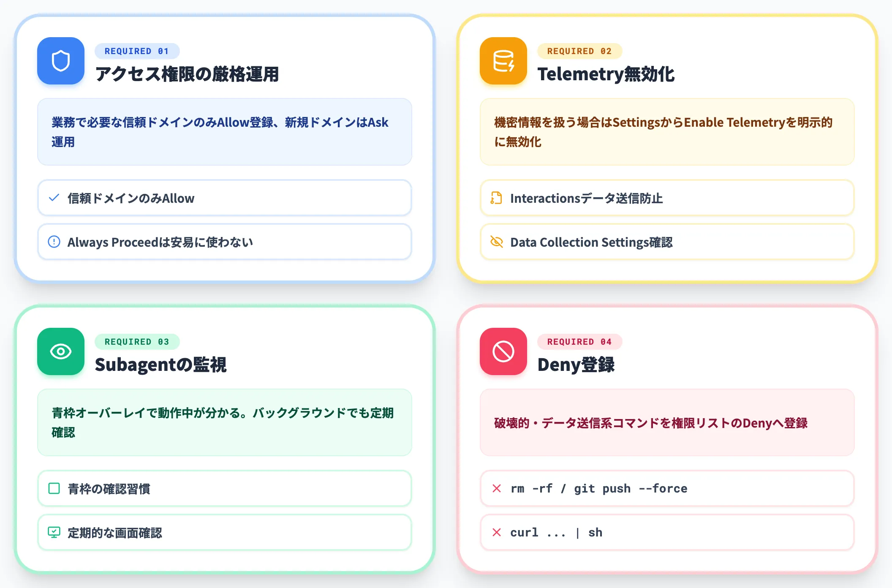Click crossed-eye icon beside Data Collection Settings

click(x=497, y=242)
